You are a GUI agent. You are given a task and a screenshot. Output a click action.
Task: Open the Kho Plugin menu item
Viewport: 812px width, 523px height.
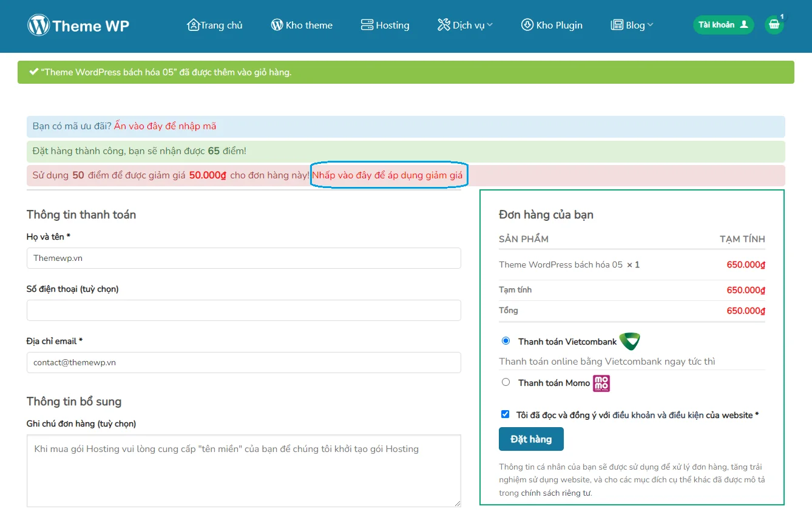point(552,25)
